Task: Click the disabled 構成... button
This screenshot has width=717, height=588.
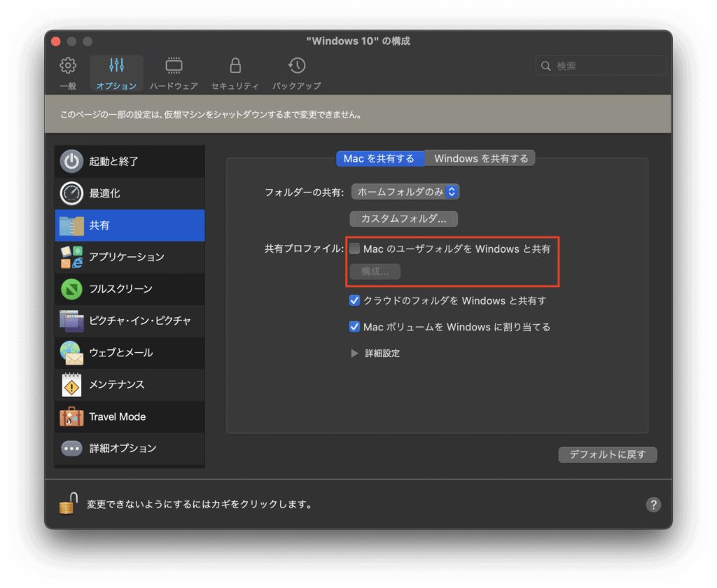Action: coord(375,272)
